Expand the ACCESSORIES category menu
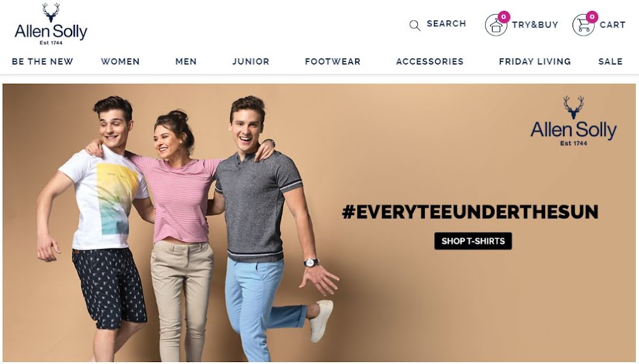The height and width of the screenshot is (364, 639). coord(429,61)
